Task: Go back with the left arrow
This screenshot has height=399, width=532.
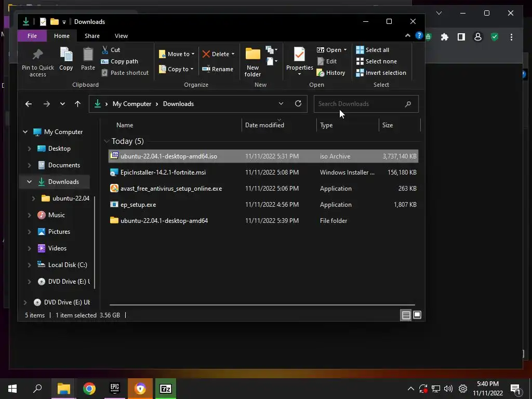Action: 29,104
